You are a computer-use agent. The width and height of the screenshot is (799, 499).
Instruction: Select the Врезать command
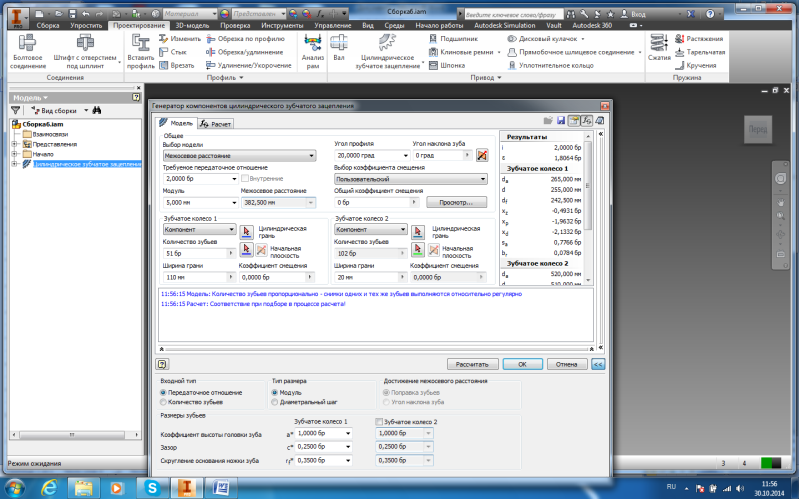[x=176, y=65]
